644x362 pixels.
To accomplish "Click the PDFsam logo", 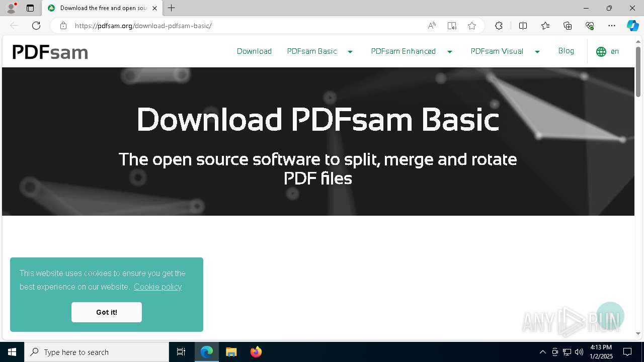I will click(x=50, y=52).
